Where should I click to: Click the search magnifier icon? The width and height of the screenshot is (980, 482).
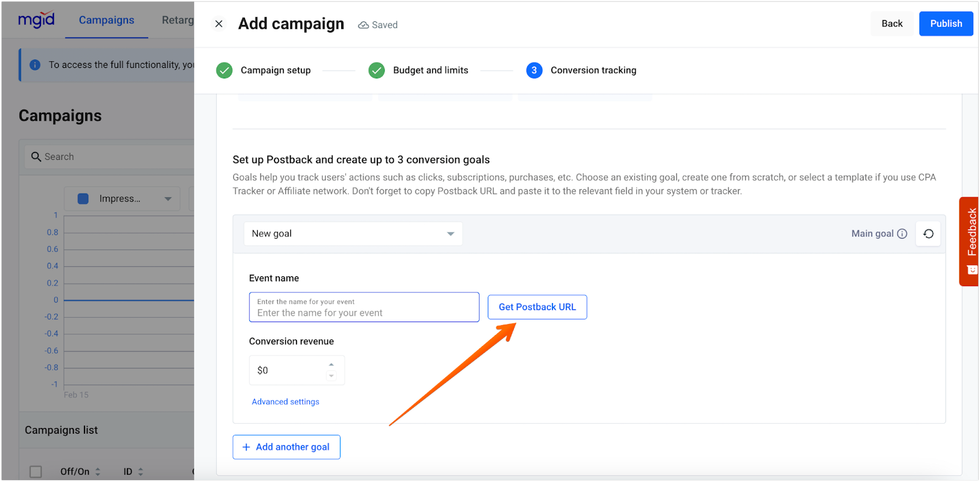pyautogui.click(x=36, y=157)
